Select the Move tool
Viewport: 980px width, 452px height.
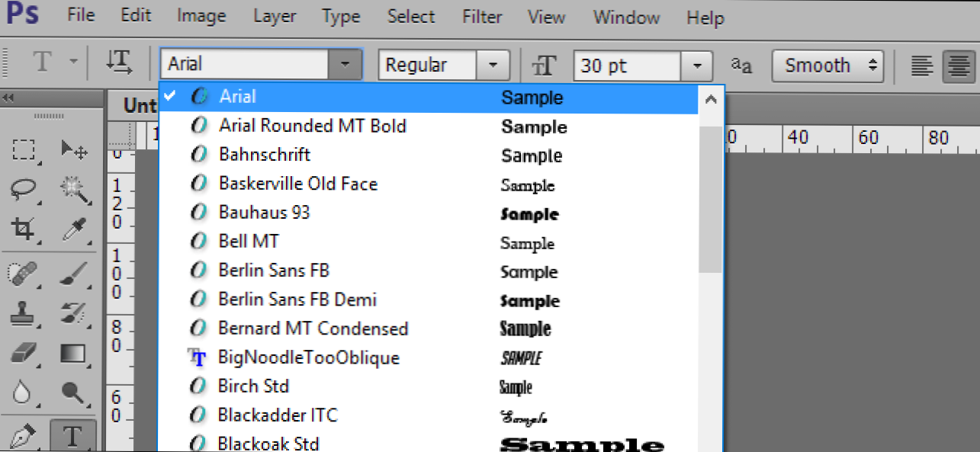click(x=73, y=149)
